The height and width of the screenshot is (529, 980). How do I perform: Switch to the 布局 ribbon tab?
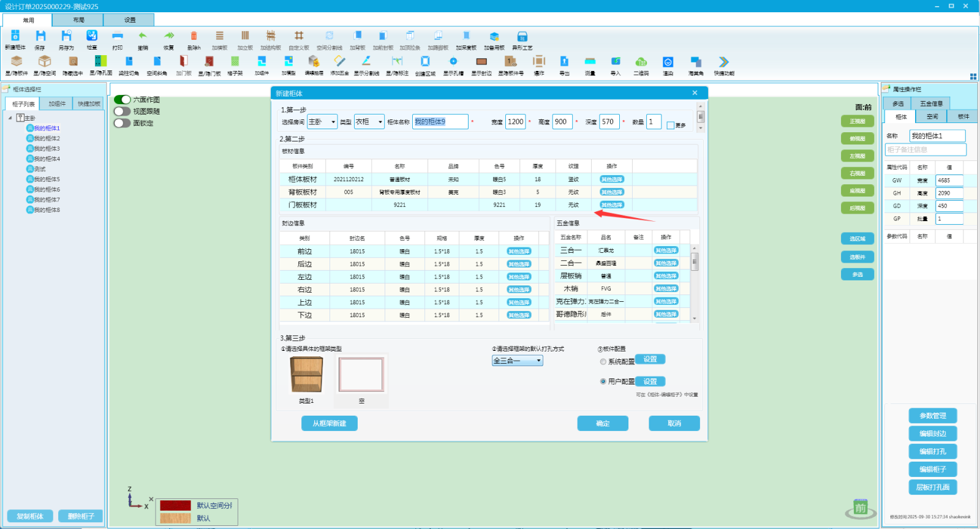pyautogui.click(x=78, y=20)
